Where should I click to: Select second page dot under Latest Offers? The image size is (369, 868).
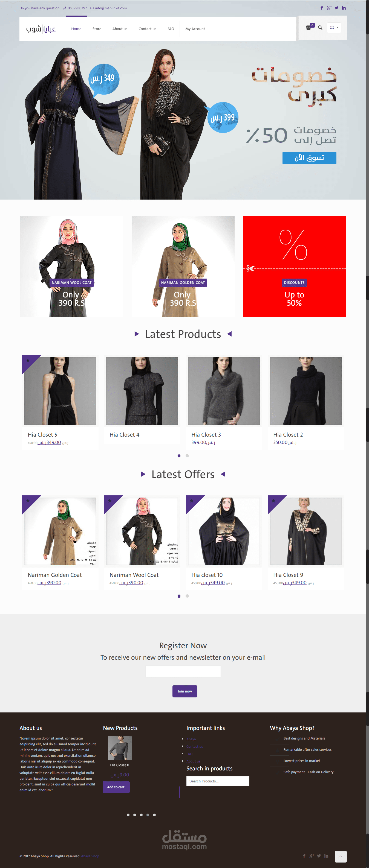point(187,596)
